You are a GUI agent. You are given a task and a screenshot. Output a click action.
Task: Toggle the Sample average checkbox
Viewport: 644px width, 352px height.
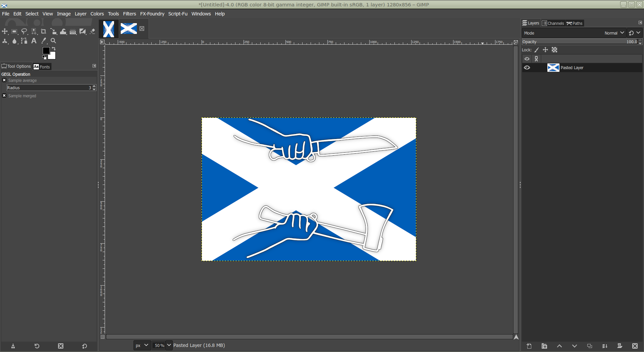[4, 81]
